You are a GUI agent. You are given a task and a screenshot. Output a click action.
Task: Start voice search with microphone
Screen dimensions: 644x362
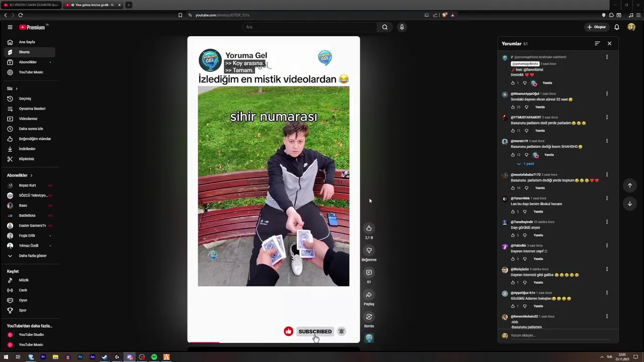[x=402, y=27]
